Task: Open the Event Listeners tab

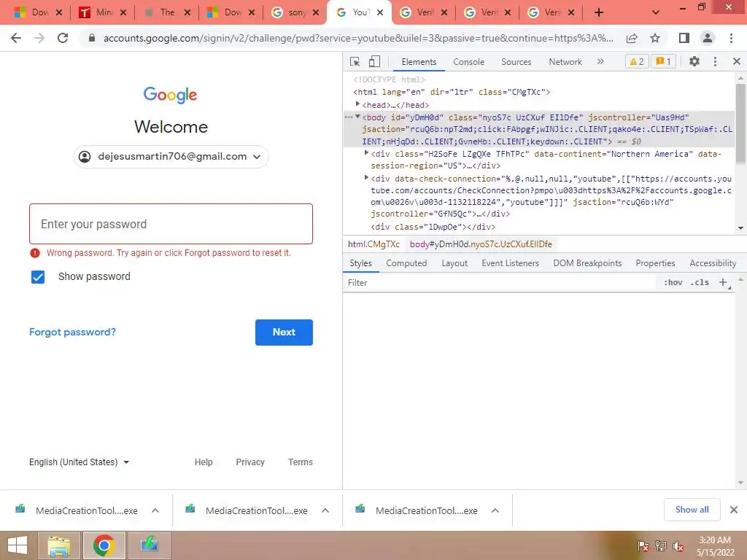Action: coord(510,263)
